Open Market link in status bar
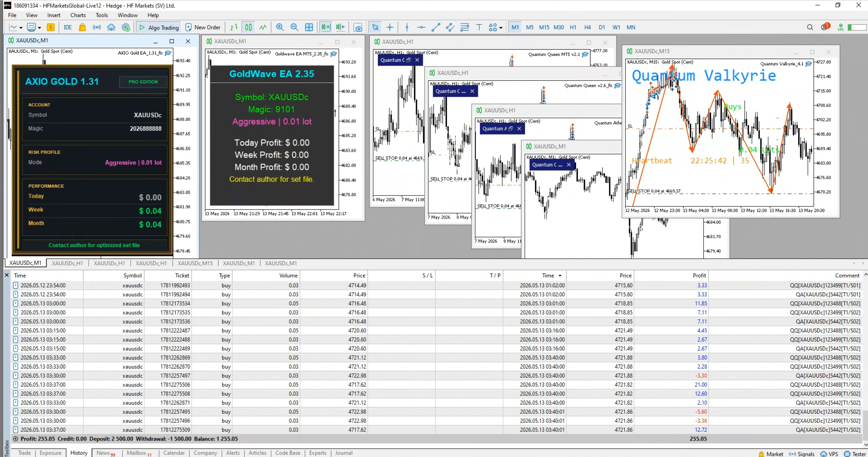The height and width of the screenshot is (457, 868). coord(771,454)
